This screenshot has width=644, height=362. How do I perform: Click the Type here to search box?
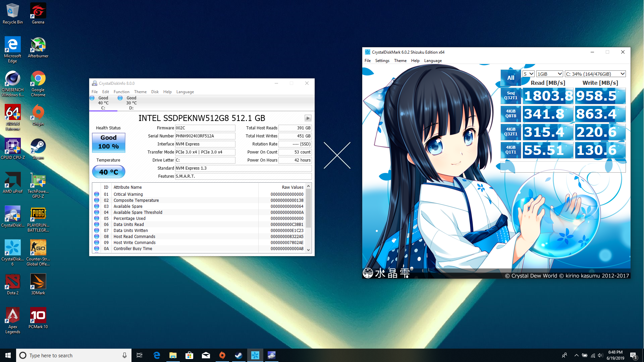tap(73, 355)
